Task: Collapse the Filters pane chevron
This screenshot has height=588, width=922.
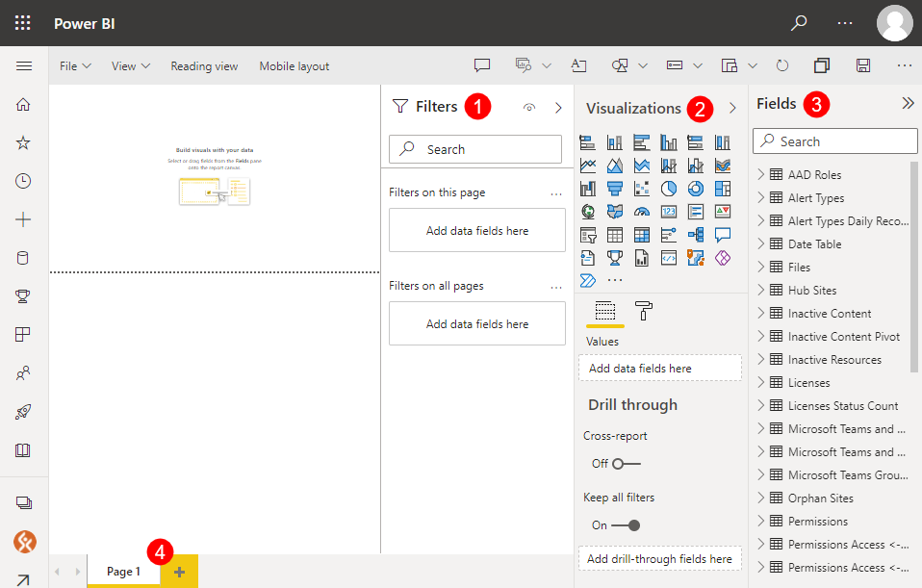Action: (558, 108)
